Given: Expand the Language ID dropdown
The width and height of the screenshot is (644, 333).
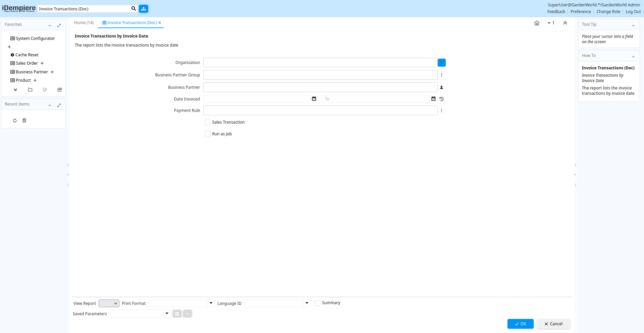Looking at the screenshot, I should click(307, 303).
